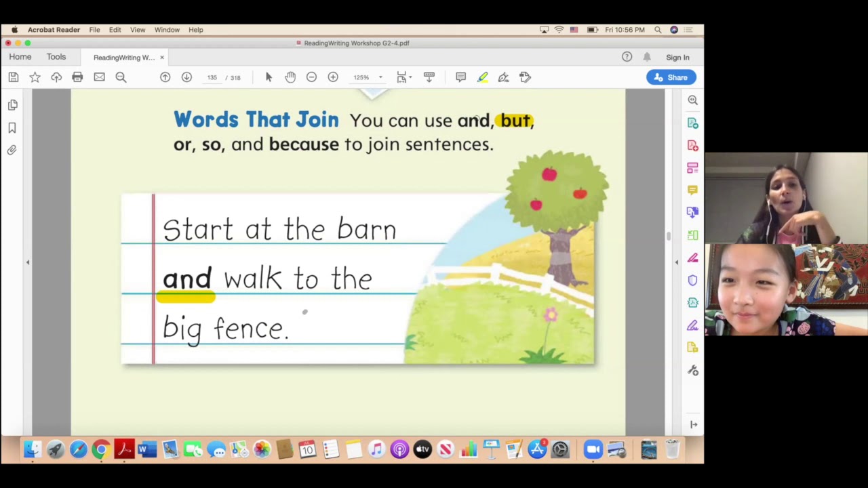Screen dimensions: 868x488
Task: Click the Sign In link
Action: pyautogui.click(x=677, y=58)
